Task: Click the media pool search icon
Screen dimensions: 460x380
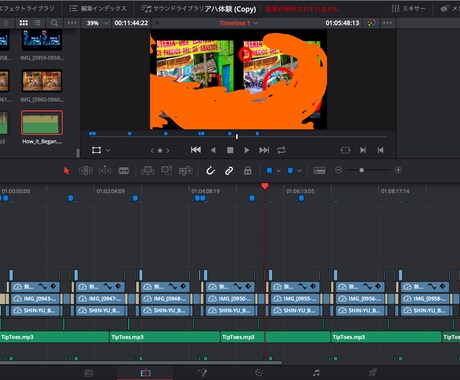Action: pyautogui.click(x=55, y=23)
